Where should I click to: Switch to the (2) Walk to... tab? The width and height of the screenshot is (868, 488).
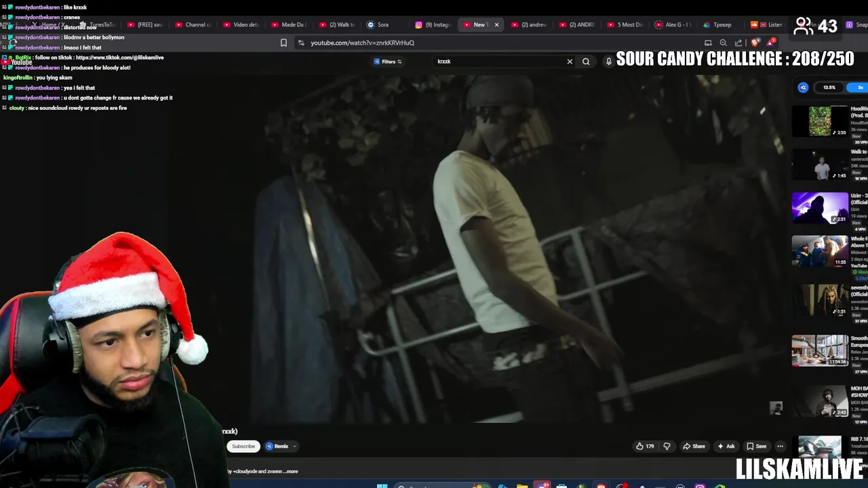(x=336, y=25)
